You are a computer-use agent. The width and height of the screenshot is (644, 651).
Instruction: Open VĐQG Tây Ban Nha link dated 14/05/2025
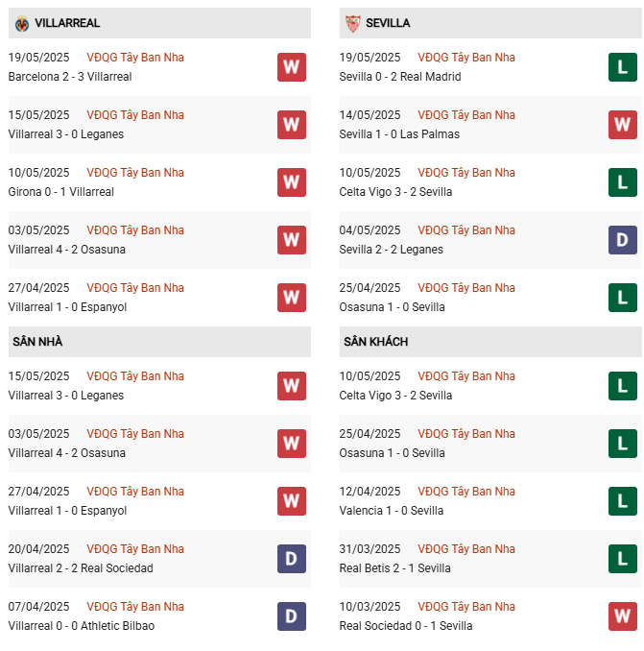466,115
